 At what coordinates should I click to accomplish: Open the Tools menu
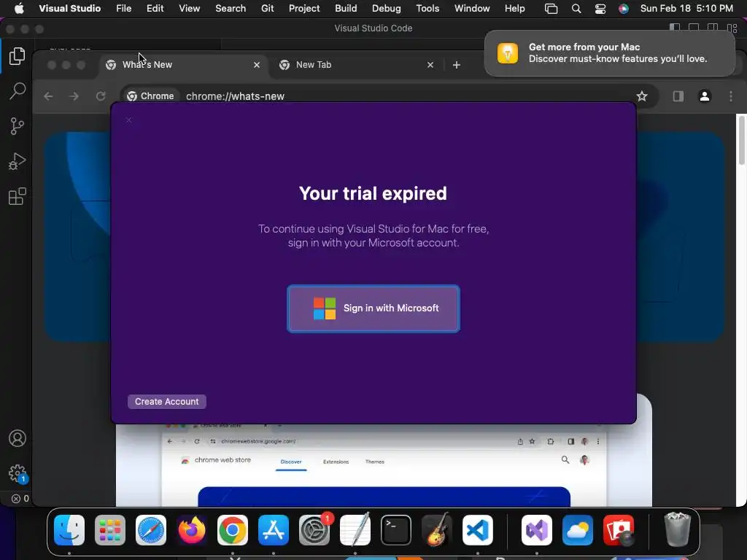click(x=427, y=9)
